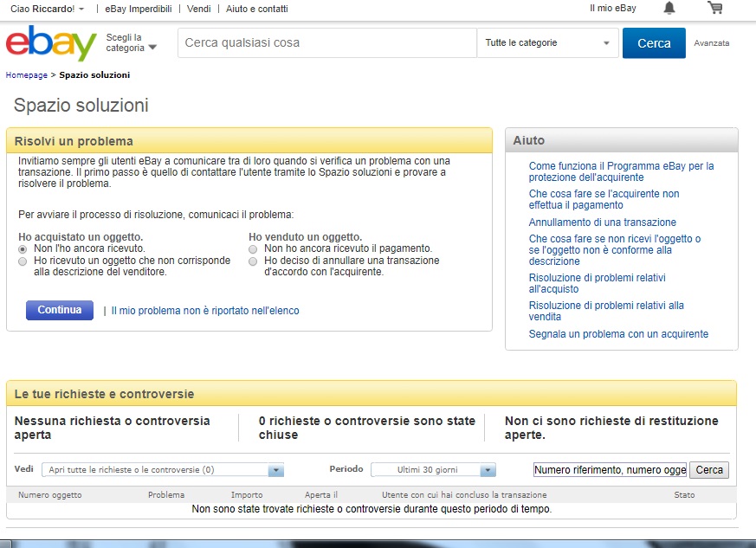Image resolution: width=756 pixels, height=548 pixels.
Task: Focus the 'Numero riferimento, numero ogge' field
Action: (x=610, y=470)
